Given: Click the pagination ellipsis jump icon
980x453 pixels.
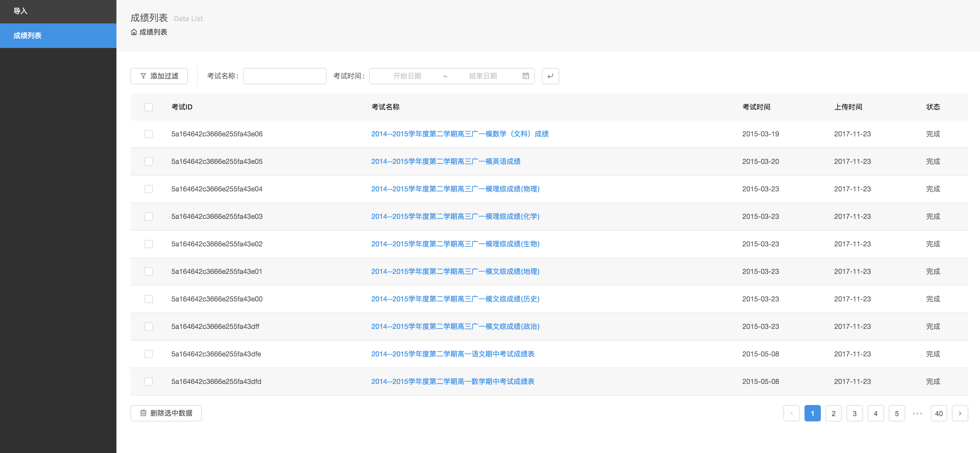Looking at the screenshot, I should (x=917, y=413).
